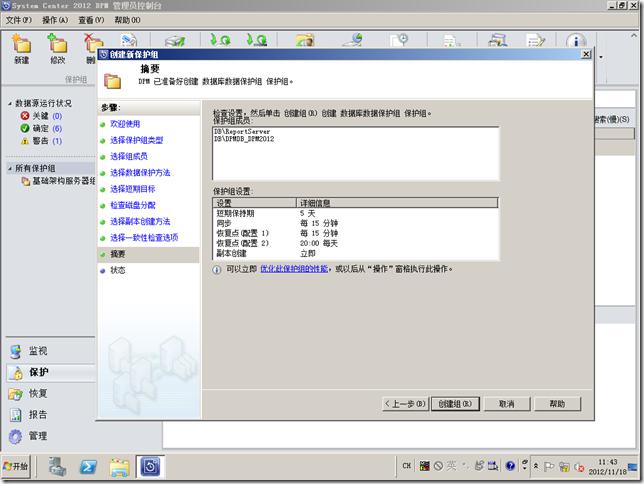Click the wizard title bar shield icon
This screenshot has height=484, width=644.
click(x=104, y=54)
